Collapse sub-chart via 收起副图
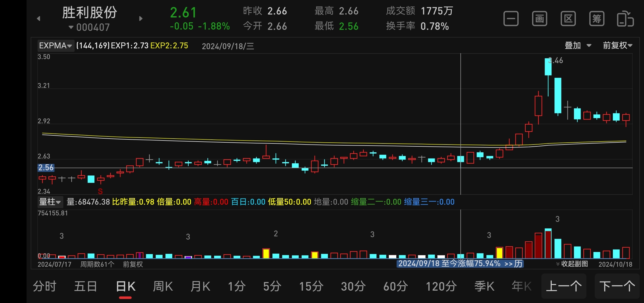The image size is (644, 303). pos(572,264)
